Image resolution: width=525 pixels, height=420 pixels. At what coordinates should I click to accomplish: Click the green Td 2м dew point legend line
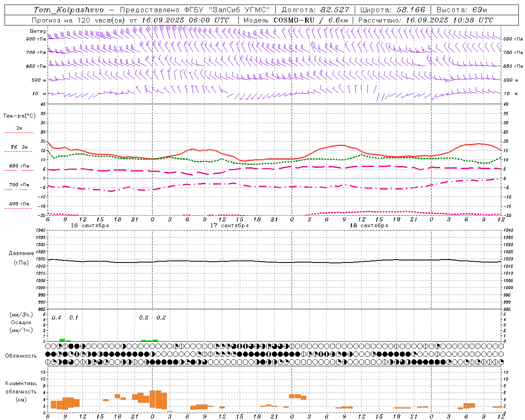[x=18, y=152]
